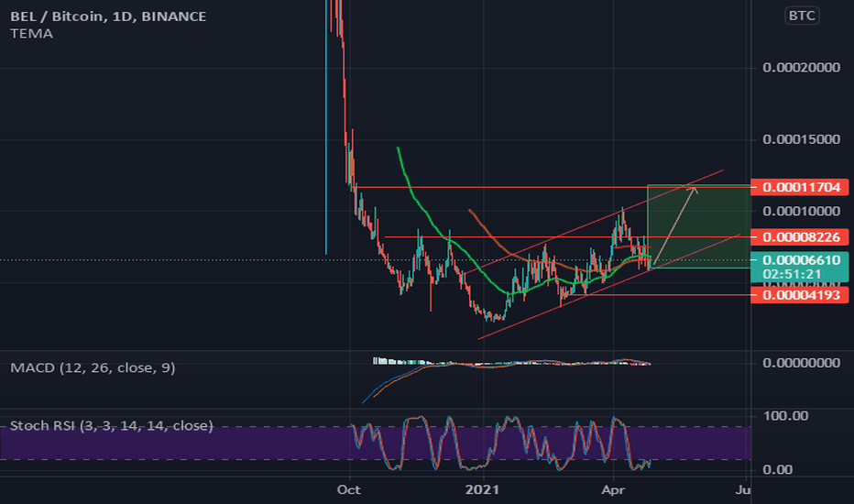The height and width of the screenshot is (504, 854).
Task: Click the TEMA indicator label
Action: pos(31,34)
